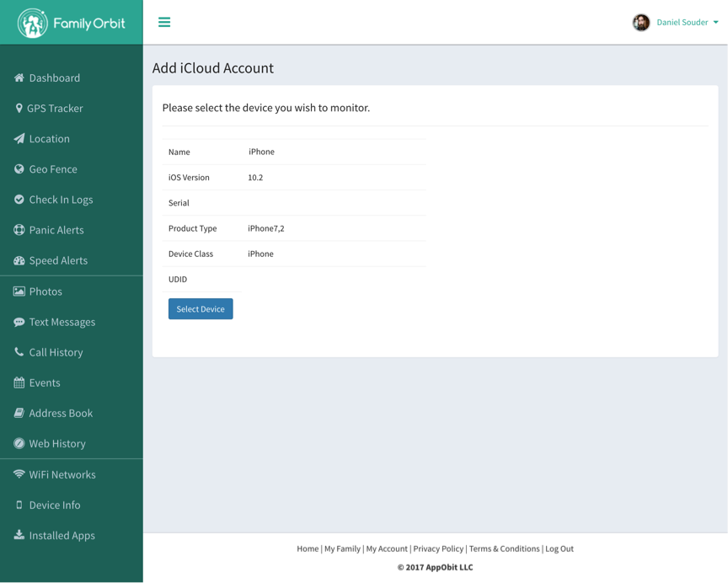Click the user profile avatar picture
Screen dimensions: 728x583
click(641, 23)
